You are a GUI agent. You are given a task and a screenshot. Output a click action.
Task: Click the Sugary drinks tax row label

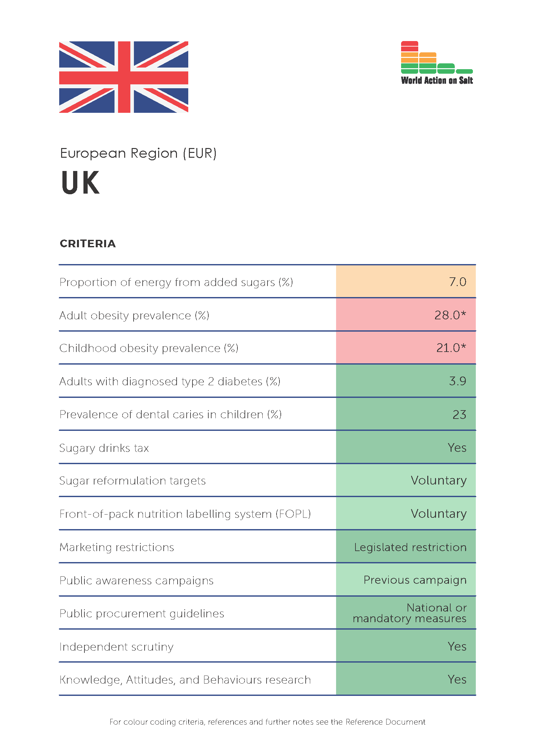(x=104, y=448)
